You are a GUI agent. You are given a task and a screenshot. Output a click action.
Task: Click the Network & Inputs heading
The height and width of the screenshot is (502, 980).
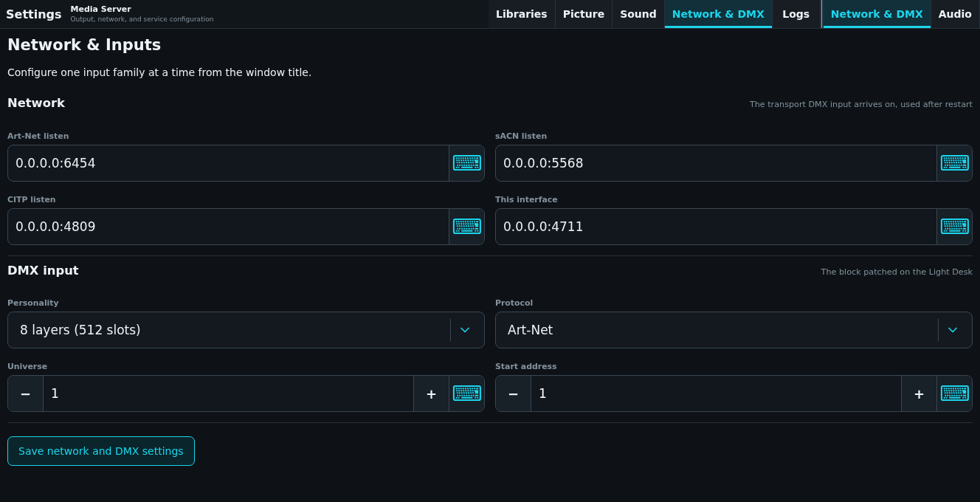pos(84,45)
